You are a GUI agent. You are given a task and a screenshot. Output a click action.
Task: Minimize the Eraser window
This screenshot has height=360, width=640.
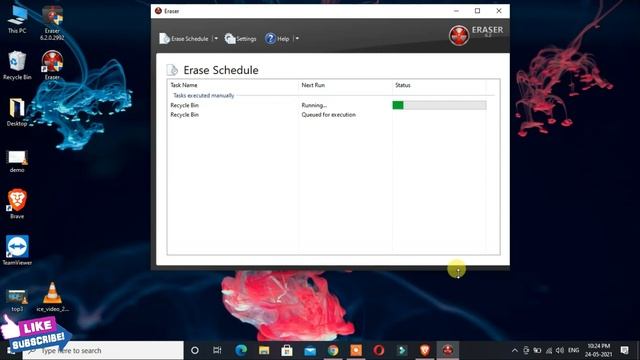pos(456,11)
